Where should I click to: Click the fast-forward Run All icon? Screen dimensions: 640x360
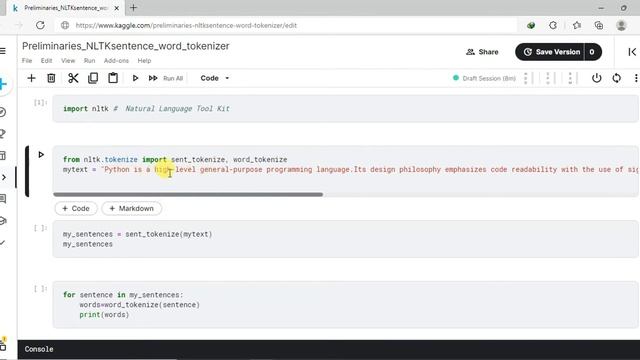[x=153, y=78]
